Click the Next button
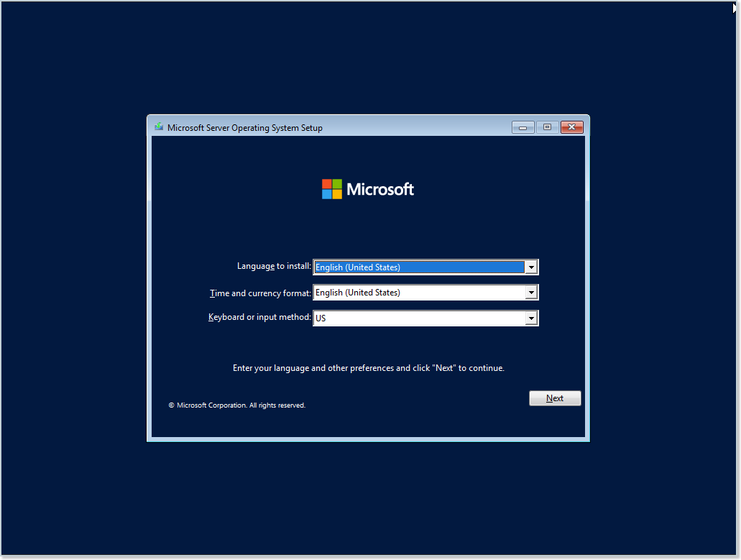Image resolution: width=741 pixels, height=560 pixels. (555, 398)
